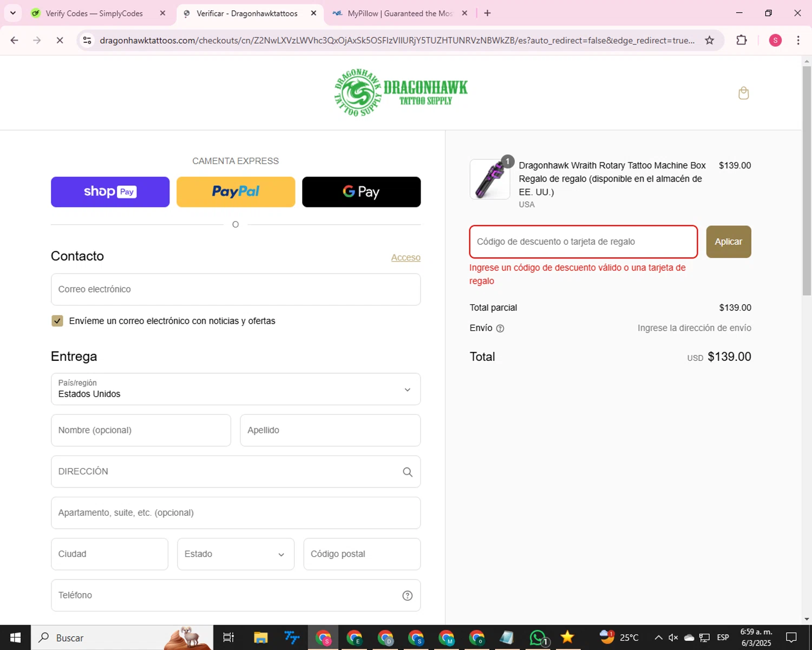Open the weather widget showing 25°C
Screen dimensions: 812x650
click(x=619, y=638)
